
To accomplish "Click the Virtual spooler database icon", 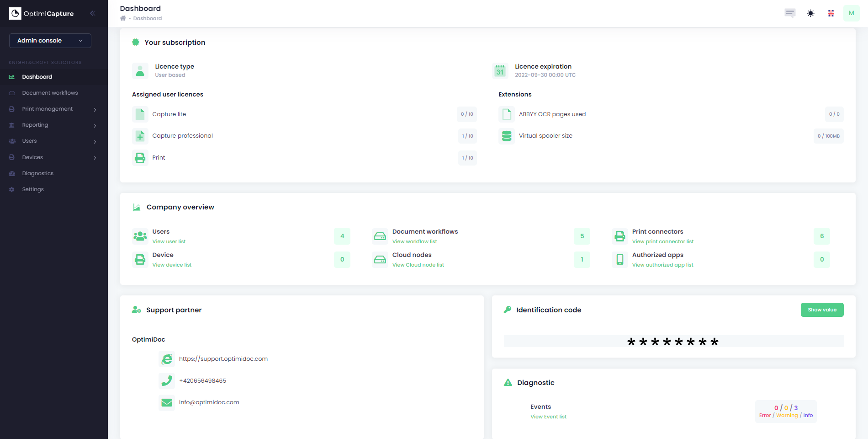I will pyautogui.click(x=507, y=136).
